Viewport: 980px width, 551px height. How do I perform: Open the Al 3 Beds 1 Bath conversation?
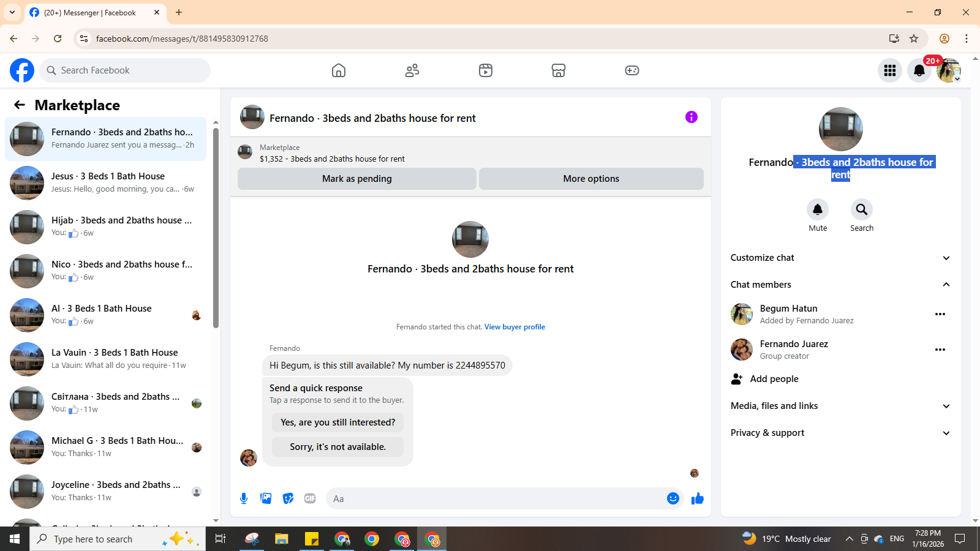click(105, 315)
